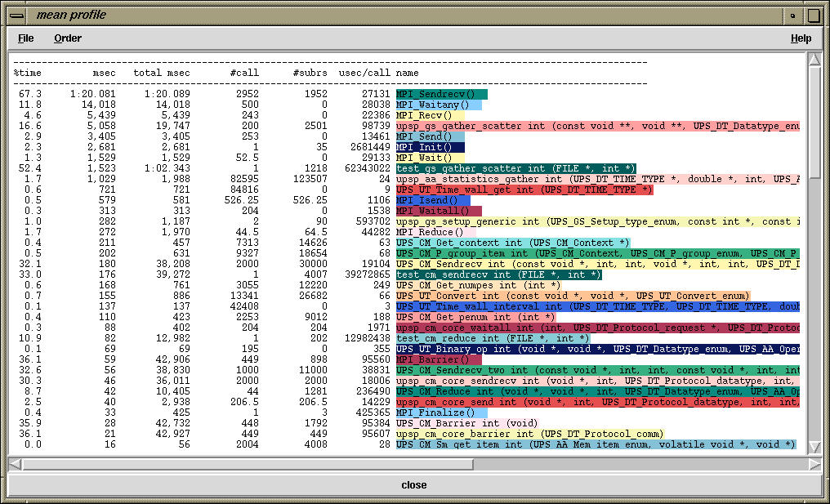This screenshot has height=504, width=830.
Task: Click the 1:02.343 total msec value
Action: coord(167,168)
